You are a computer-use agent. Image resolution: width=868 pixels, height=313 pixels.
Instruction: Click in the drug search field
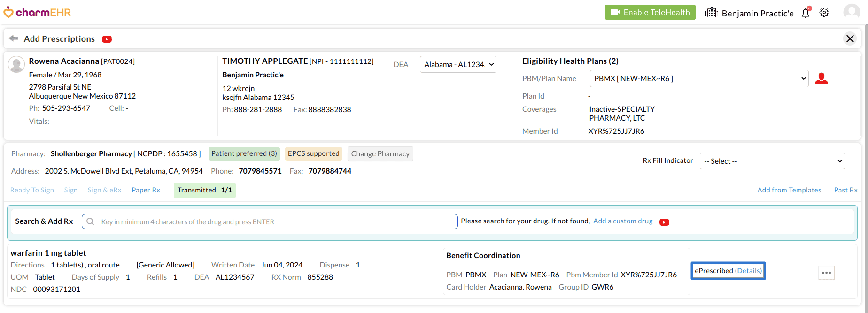click(x=270, y=221)
